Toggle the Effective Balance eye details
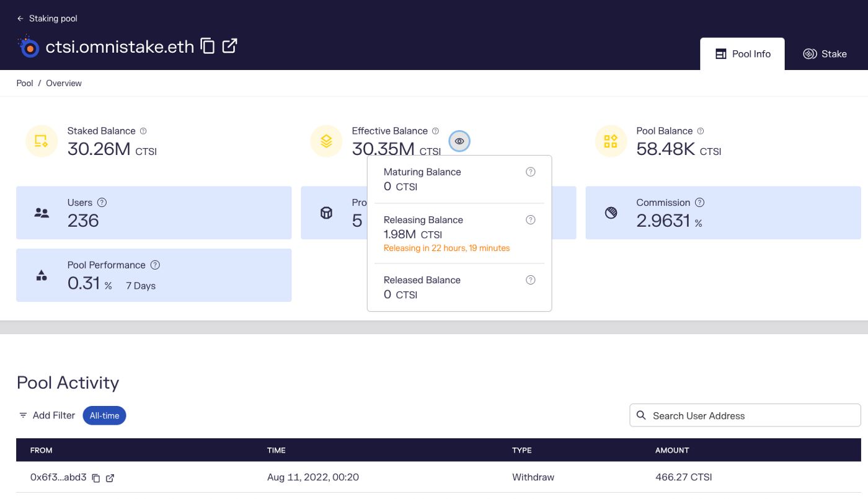 pyautogui.click(x=459, y=141)
